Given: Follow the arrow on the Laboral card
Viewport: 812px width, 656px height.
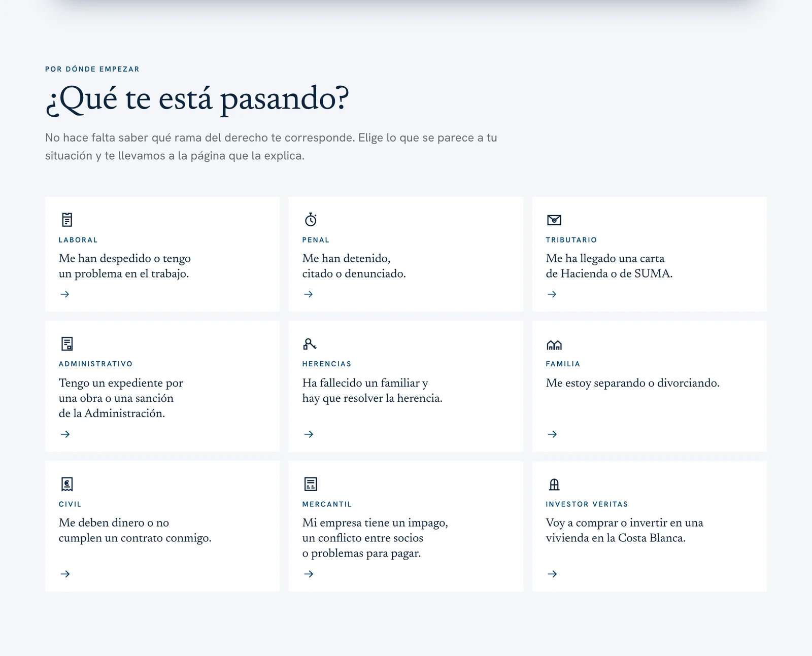Looking at the screenshot, I should pyautogui.click(x=65, y=294).
